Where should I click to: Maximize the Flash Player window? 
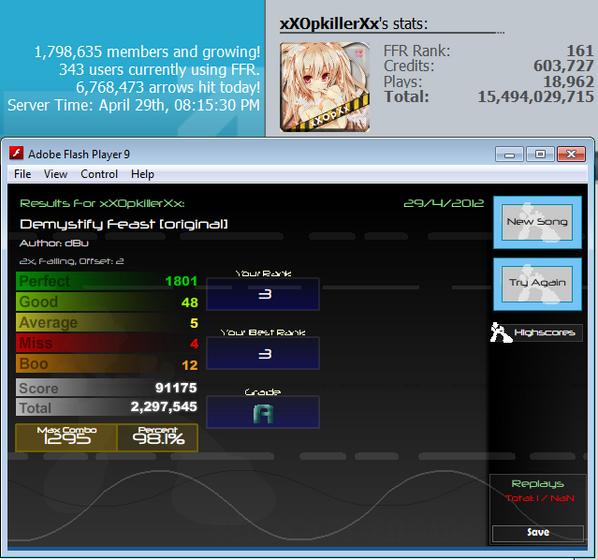(540, 154)
